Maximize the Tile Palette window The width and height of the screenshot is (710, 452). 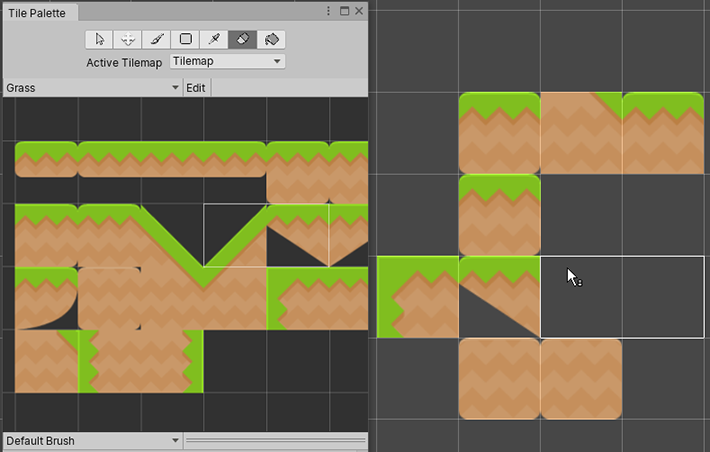click(x=344, y=10)
